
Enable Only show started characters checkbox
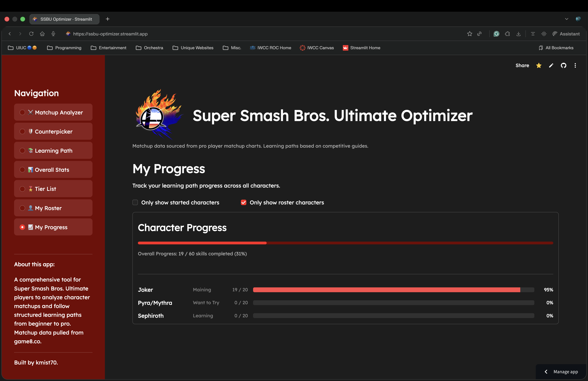click(x=135, y=203)
